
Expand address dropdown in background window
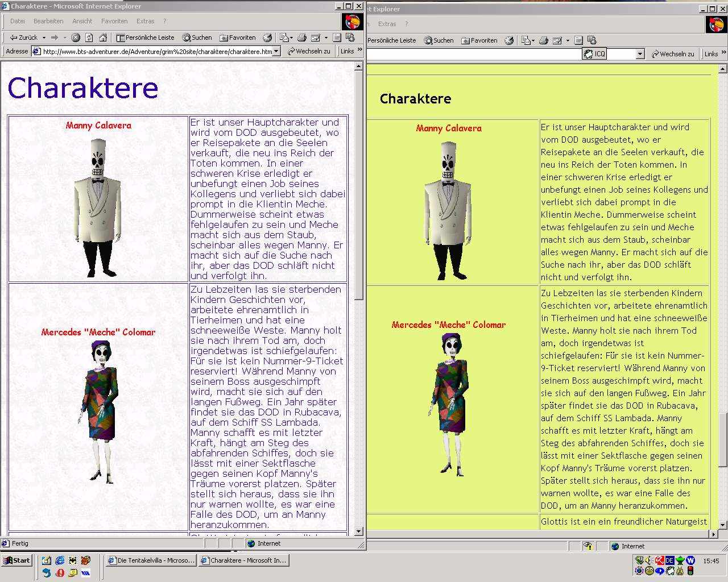[640, 54]
